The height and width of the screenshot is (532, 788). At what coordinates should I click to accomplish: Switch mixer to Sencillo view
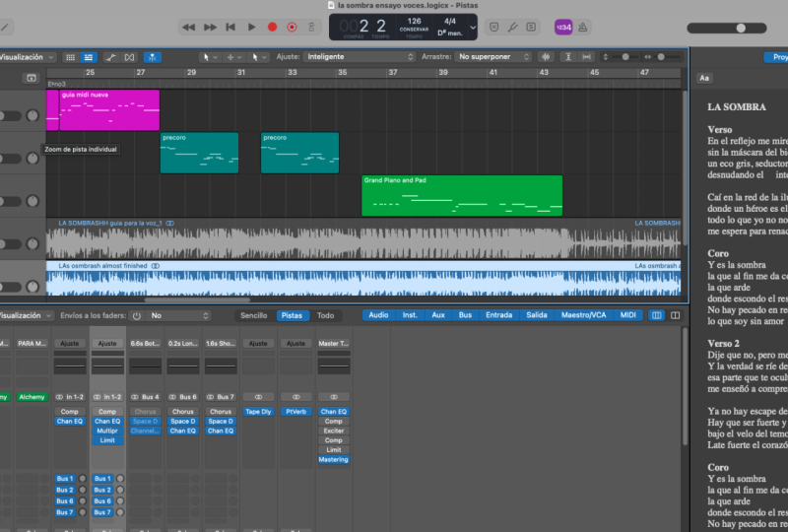coord(254,315)
